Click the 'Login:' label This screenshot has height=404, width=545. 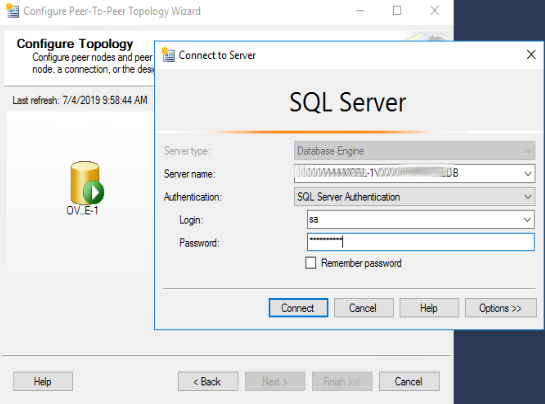click(x=191, y=220)
